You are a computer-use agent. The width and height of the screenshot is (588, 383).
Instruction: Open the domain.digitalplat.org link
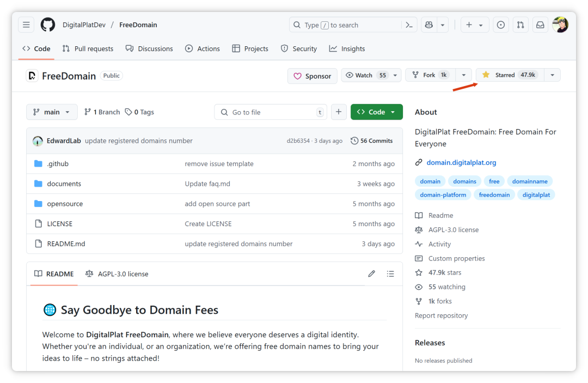461,162
